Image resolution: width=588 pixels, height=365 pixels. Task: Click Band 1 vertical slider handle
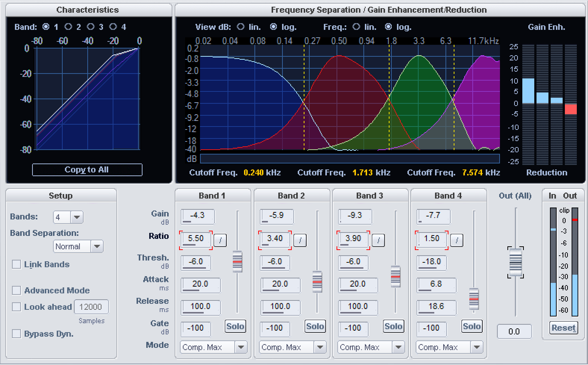[x=237, y=262]
